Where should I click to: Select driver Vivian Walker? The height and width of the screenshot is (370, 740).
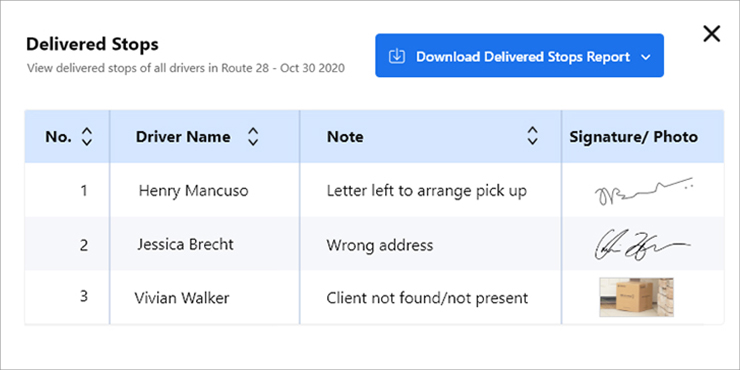(182, 298)
